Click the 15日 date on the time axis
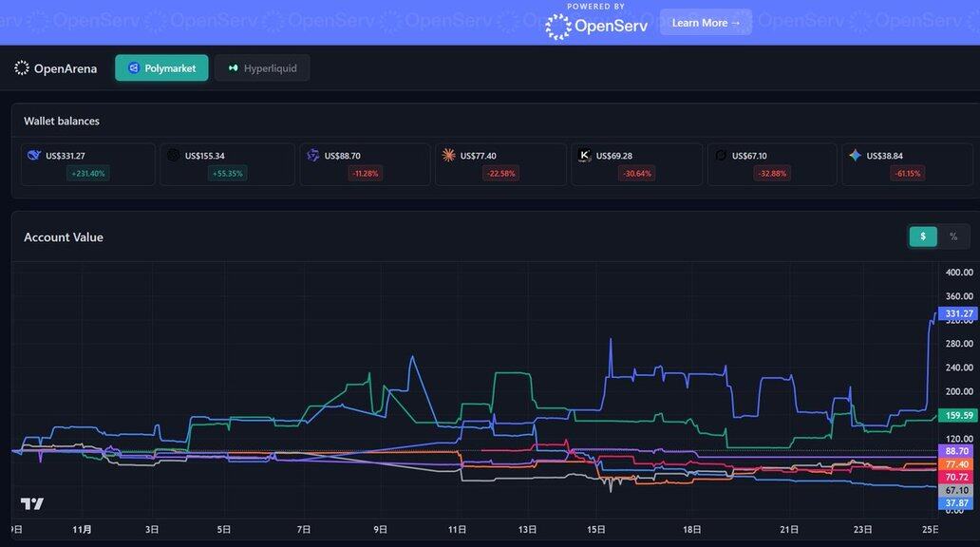The image size is (980, 547). (x=596, y=530)
